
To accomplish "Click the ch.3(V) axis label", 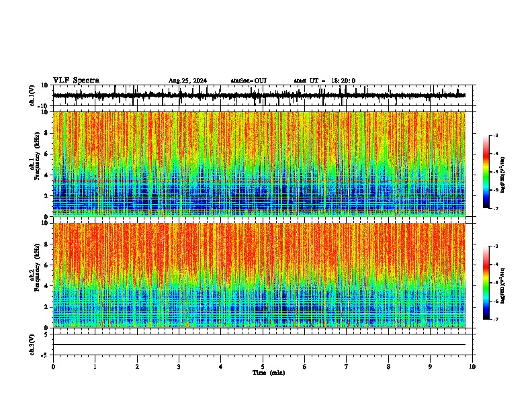I will pos(32,345).
